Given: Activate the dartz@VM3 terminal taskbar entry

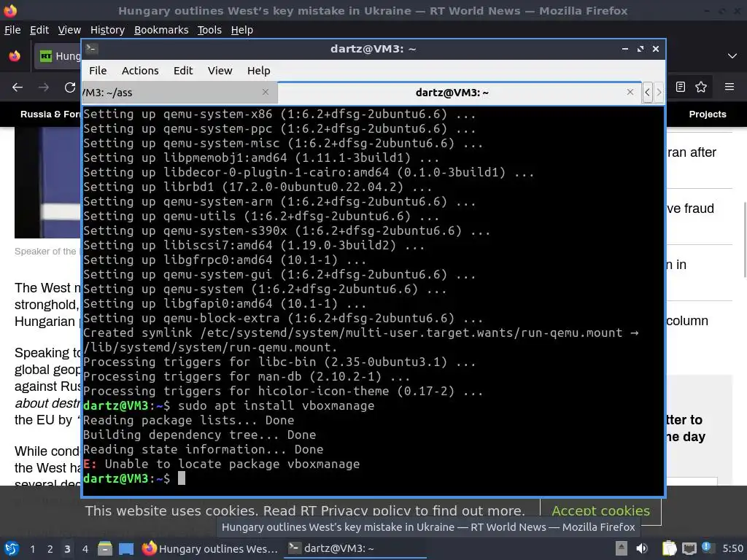Looking at the screenshot, I should (356, 548).
